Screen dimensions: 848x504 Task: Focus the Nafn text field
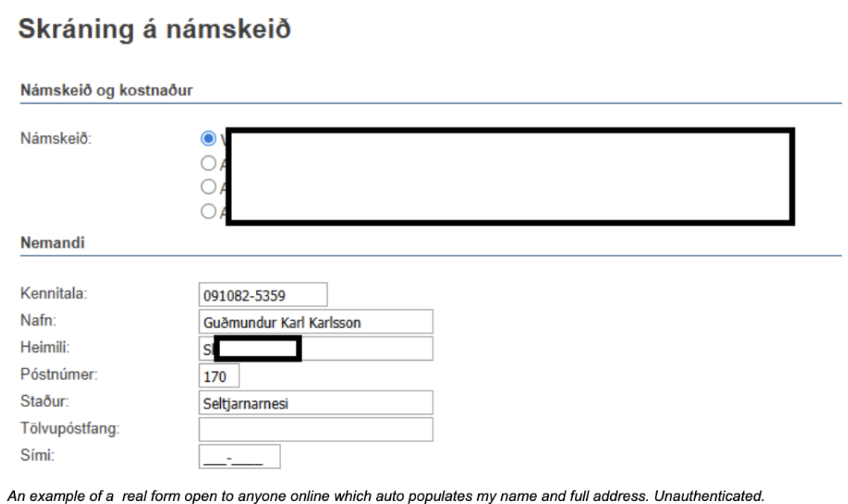(x=315, y=322)
